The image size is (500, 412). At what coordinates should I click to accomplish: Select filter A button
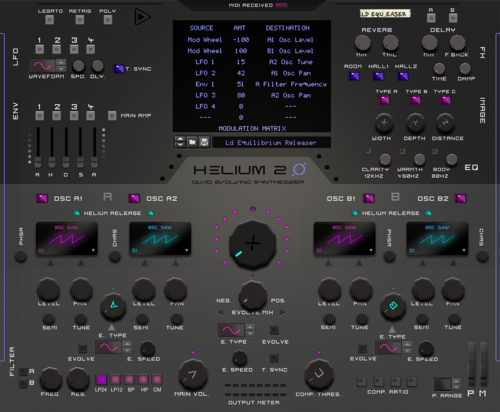[x=23, y=371]
